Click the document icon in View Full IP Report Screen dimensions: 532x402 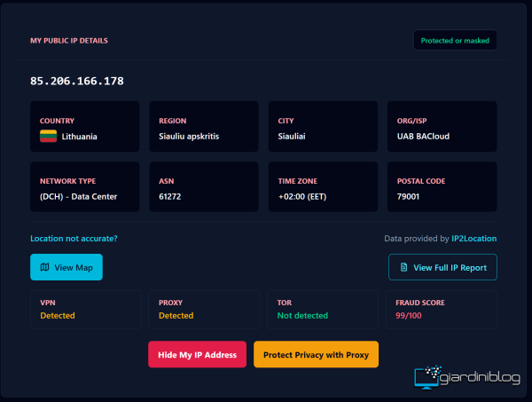(403, 267)
